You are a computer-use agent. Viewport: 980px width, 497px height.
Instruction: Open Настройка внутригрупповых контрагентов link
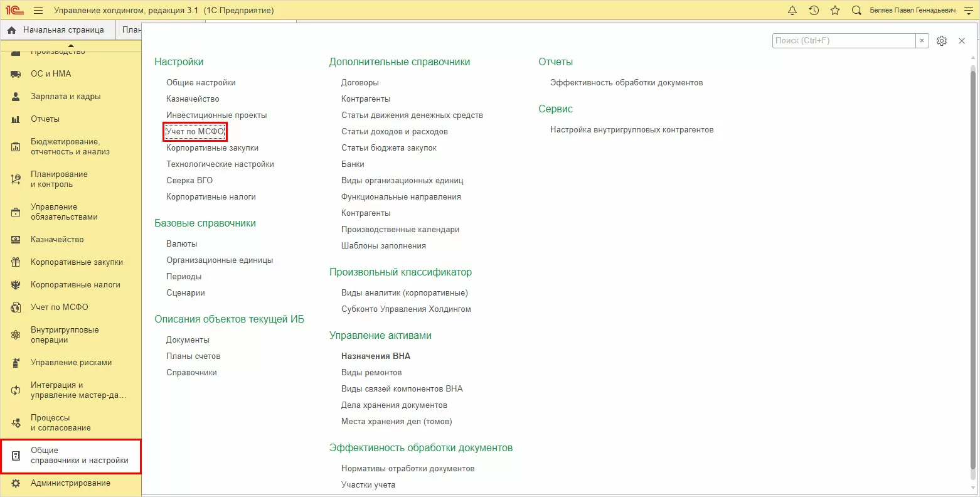click(x=632, y=129)
